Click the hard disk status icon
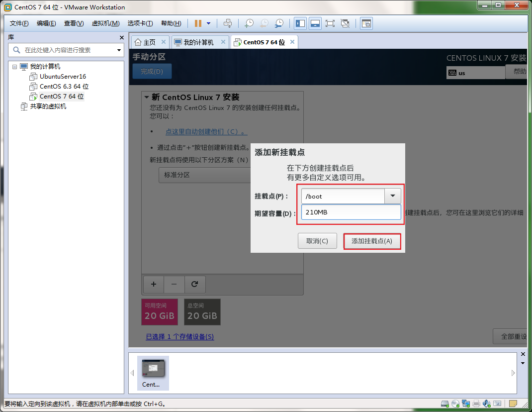 point(445,404)
